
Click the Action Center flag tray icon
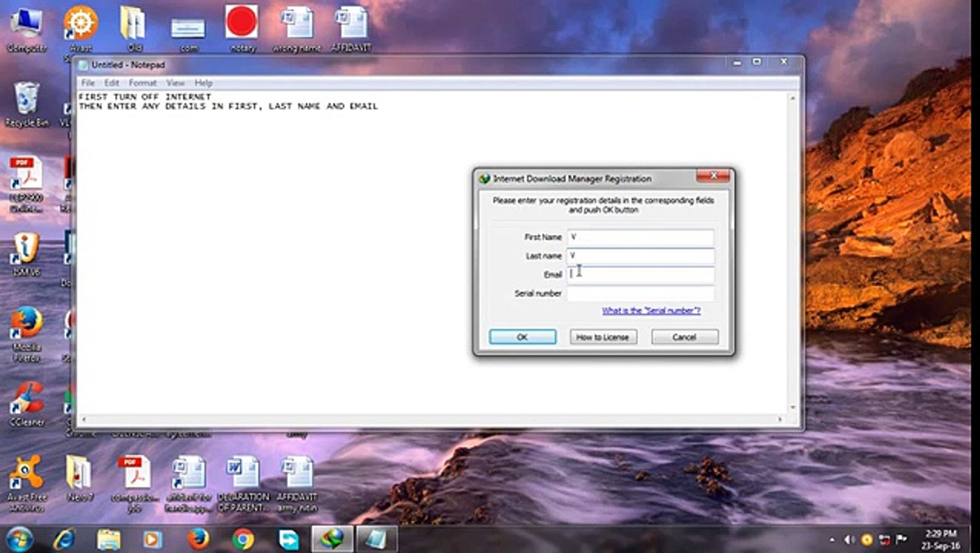[902, 539]
